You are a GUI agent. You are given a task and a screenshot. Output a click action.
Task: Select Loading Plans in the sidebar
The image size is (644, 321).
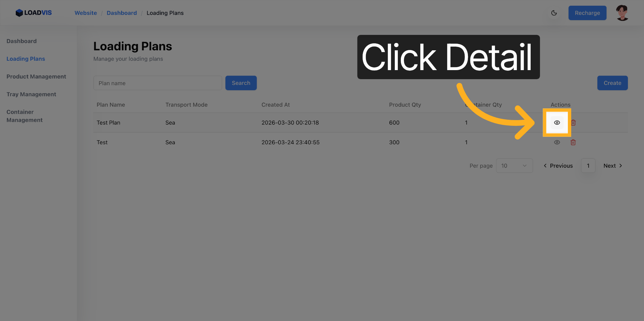(26, 59)
